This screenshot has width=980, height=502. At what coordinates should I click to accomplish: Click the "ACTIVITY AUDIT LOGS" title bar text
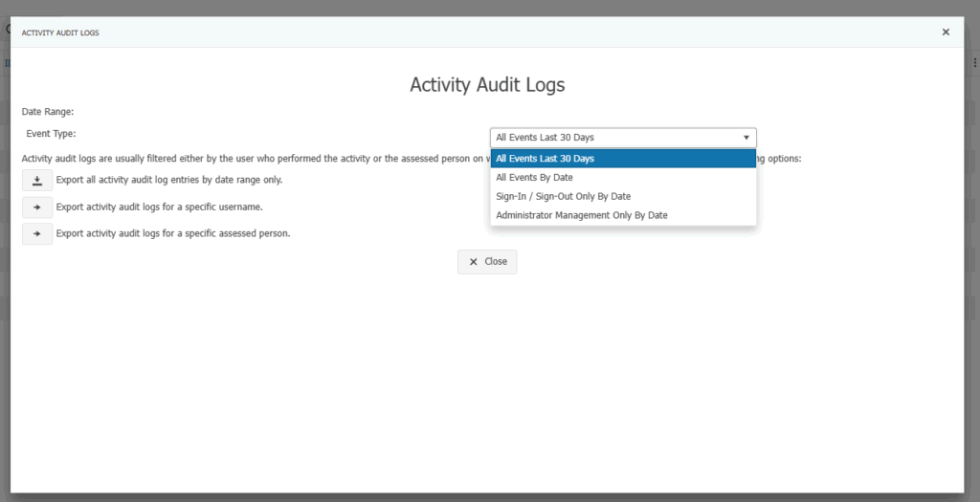(60, 33)
